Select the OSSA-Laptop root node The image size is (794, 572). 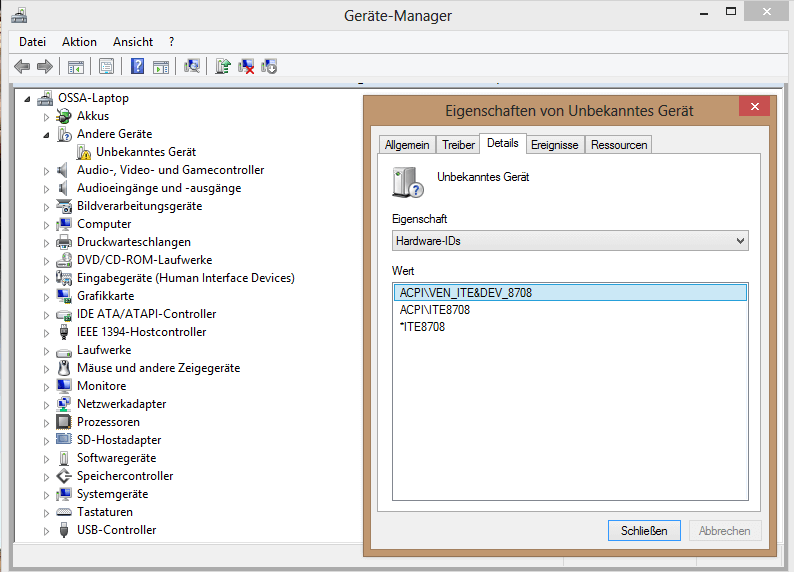(x=94, y=98)
